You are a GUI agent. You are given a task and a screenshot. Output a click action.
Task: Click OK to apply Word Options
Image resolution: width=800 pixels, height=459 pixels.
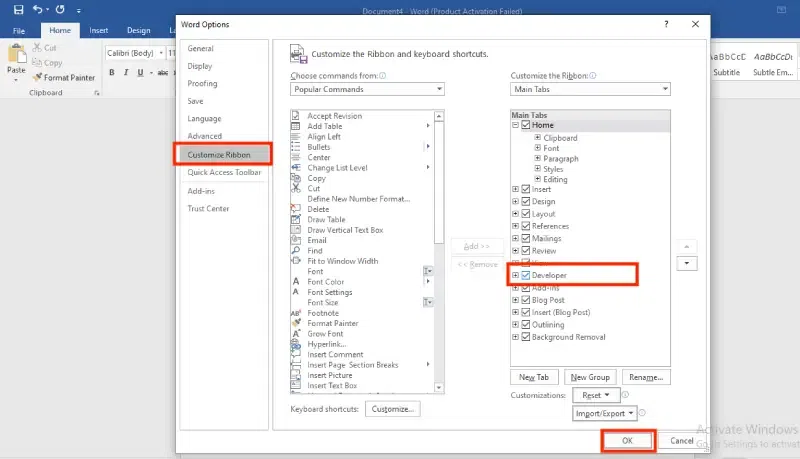click(x=628, y=441)
